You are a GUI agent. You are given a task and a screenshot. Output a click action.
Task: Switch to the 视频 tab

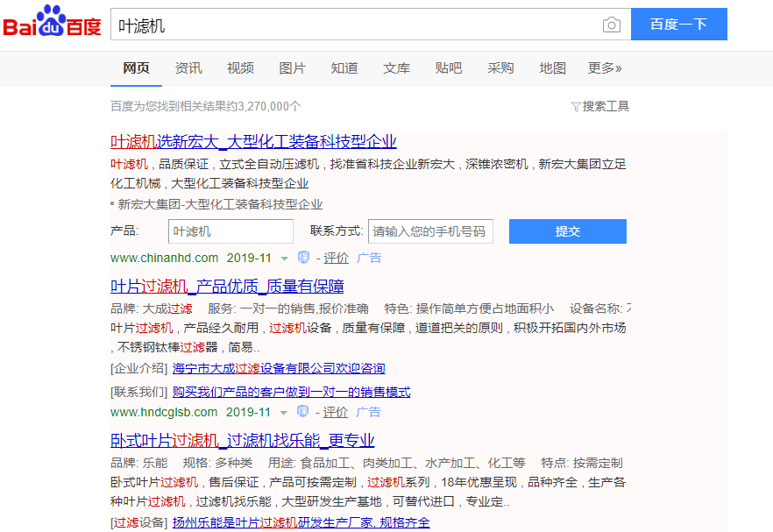(x=240, y=68)
